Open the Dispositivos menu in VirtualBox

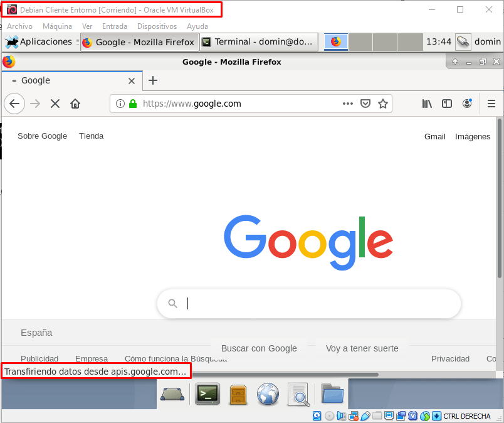pos(157,26)
